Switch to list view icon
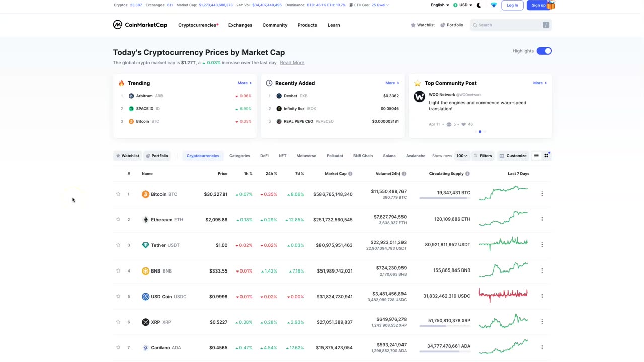644x362 pixels. [536, 156]
